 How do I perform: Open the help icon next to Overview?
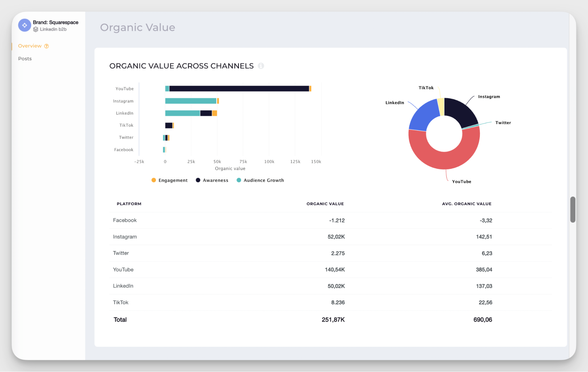click(x=46, y=46)
